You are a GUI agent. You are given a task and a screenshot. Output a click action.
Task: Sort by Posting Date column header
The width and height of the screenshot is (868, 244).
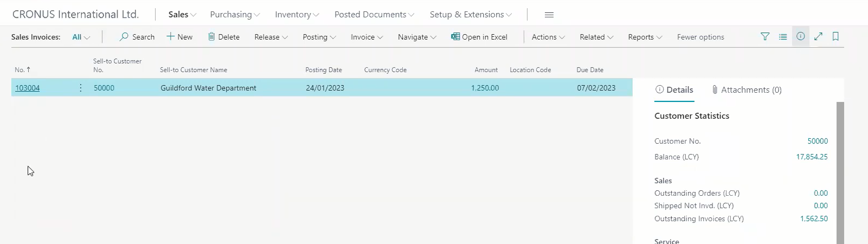[324, 69]
